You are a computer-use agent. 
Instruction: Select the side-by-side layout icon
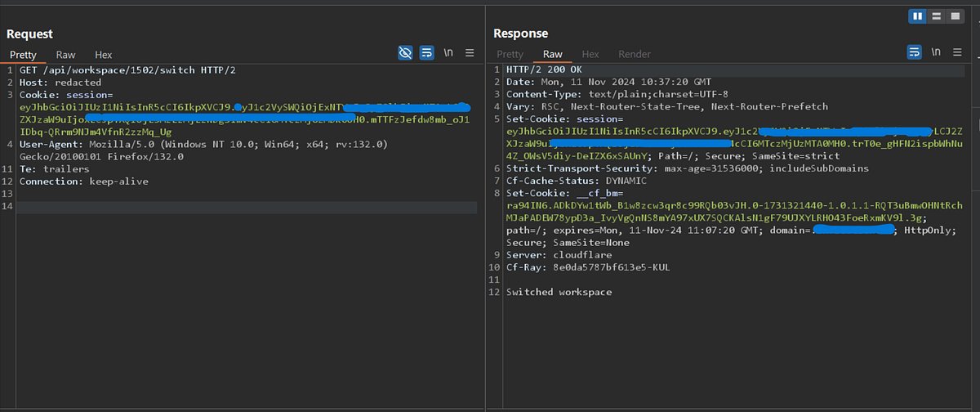coord(918,16)
